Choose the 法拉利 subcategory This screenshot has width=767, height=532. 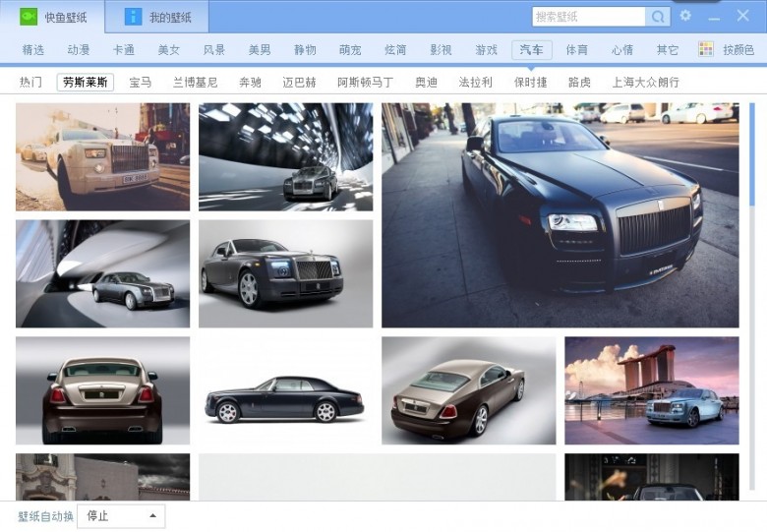click(476, 83)
